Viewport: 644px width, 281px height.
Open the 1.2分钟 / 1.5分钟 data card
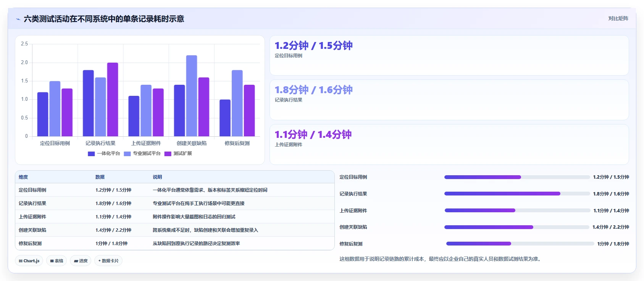pyautogui.click(x=449, y=55)
